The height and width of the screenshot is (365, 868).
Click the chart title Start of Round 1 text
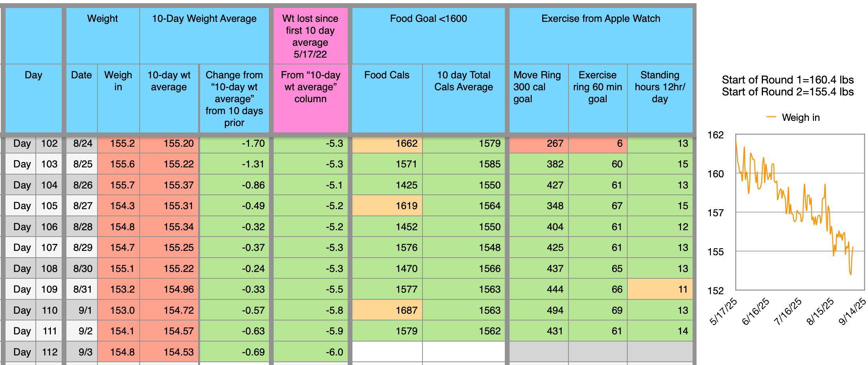coord(788,80)
